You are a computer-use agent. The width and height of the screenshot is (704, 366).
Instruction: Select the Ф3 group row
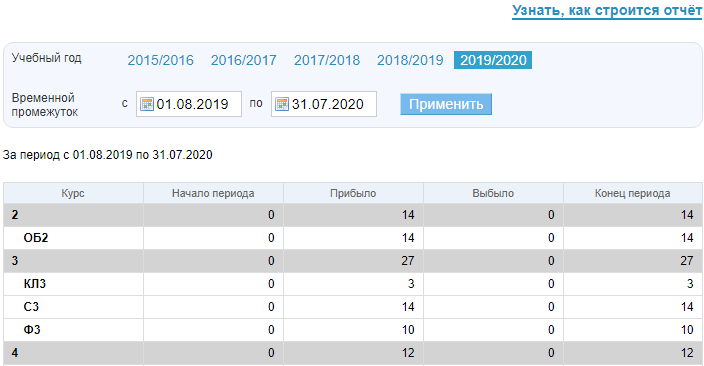click(353, 330)
